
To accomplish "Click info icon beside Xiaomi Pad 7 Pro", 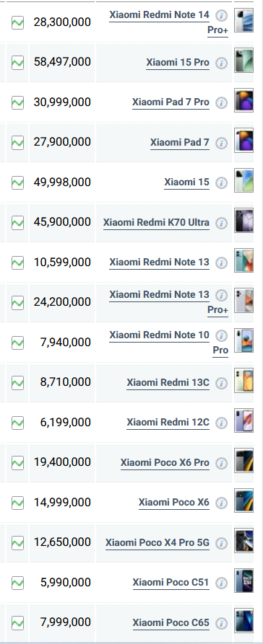I will pos(221,102).
